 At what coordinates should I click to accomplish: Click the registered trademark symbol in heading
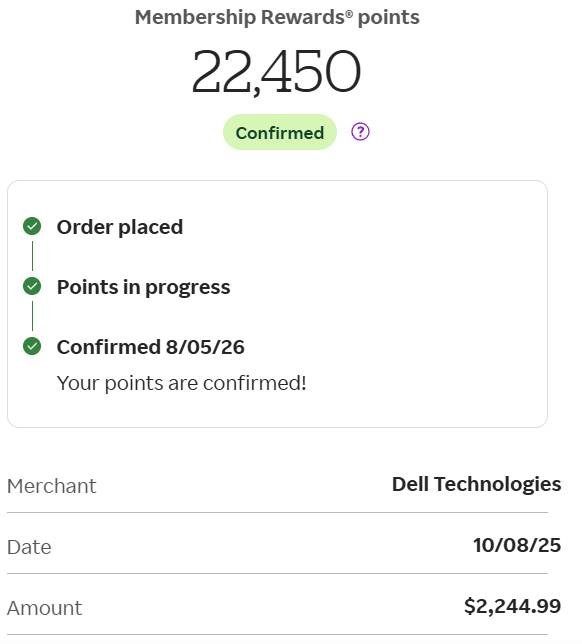349,14
